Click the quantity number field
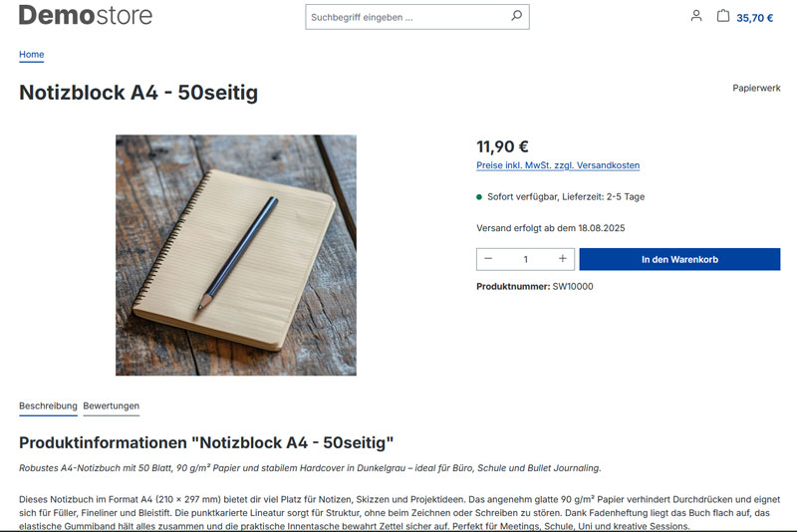This screenshot has height=532, width=797. (525, 259)
